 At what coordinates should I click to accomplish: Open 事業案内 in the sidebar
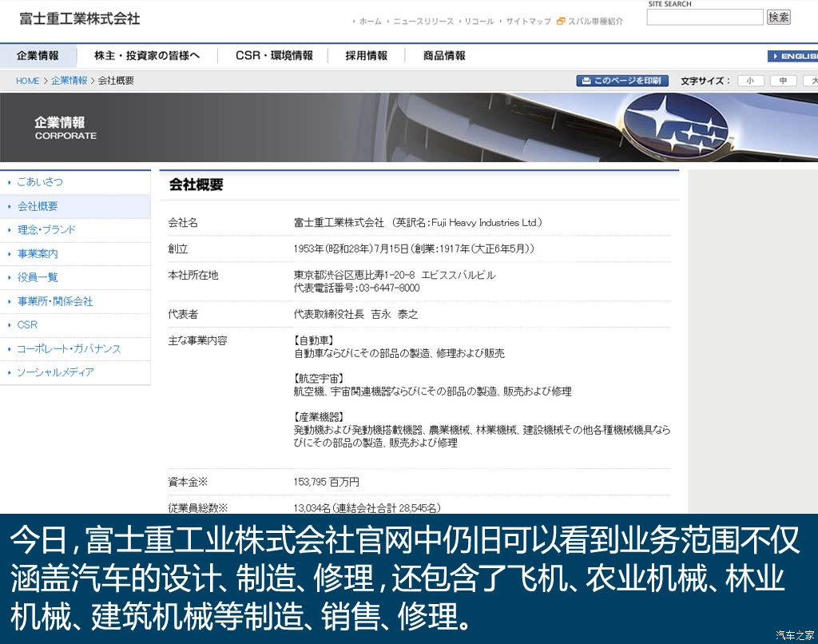tap(38, 253)
